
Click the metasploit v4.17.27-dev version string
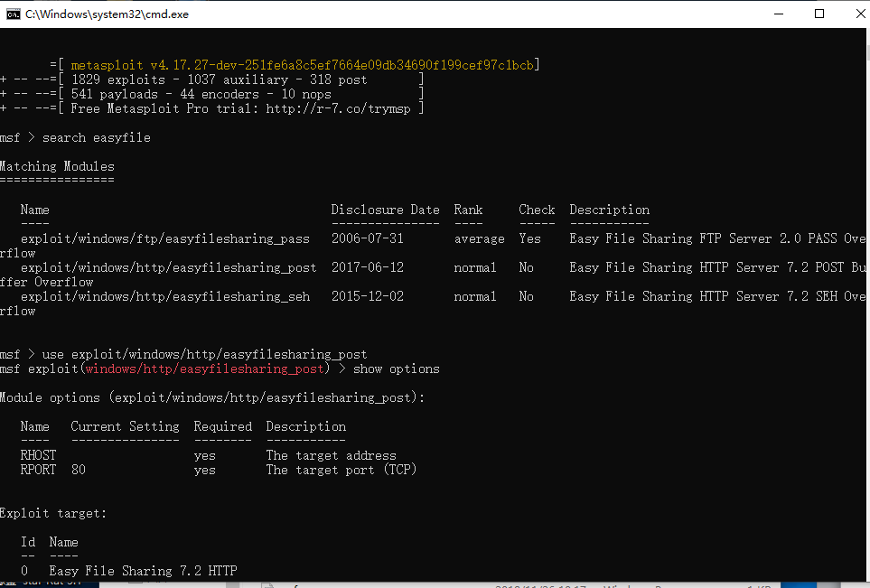[x=303, y=65]
